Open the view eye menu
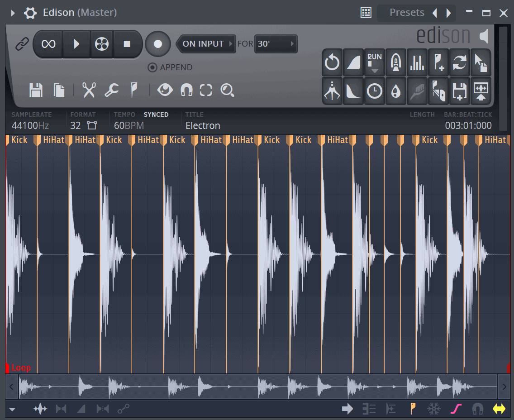This screenshot has height=420, width=514. click(x=165, y=90)
